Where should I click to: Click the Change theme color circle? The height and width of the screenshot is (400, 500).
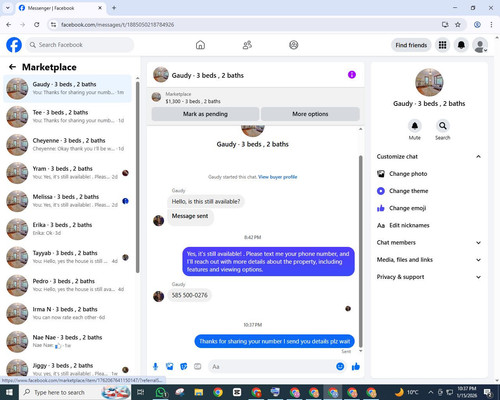click(381, 191)
